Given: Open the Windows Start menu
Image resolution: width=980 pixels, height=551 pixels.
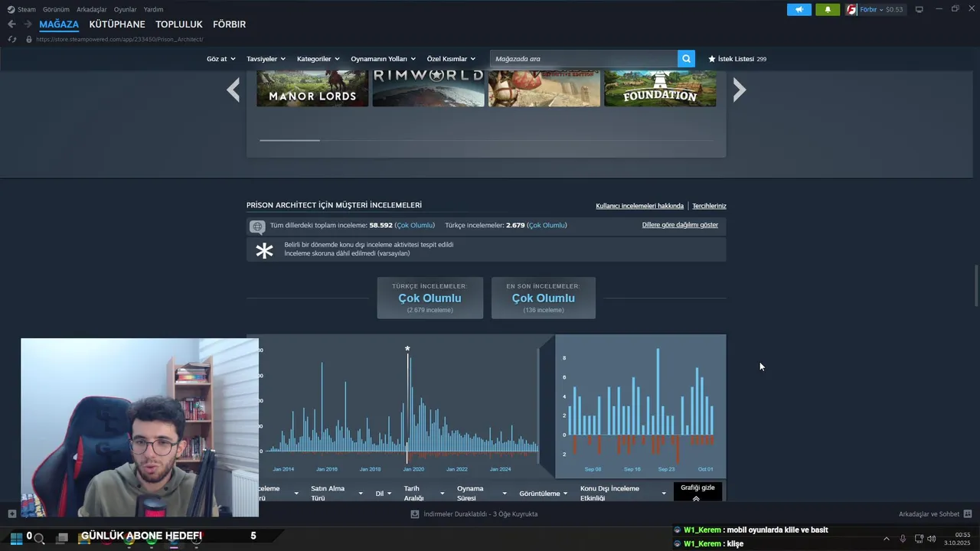Looking at the screenshot, I should pyautogui.click(x=15, y=538).
